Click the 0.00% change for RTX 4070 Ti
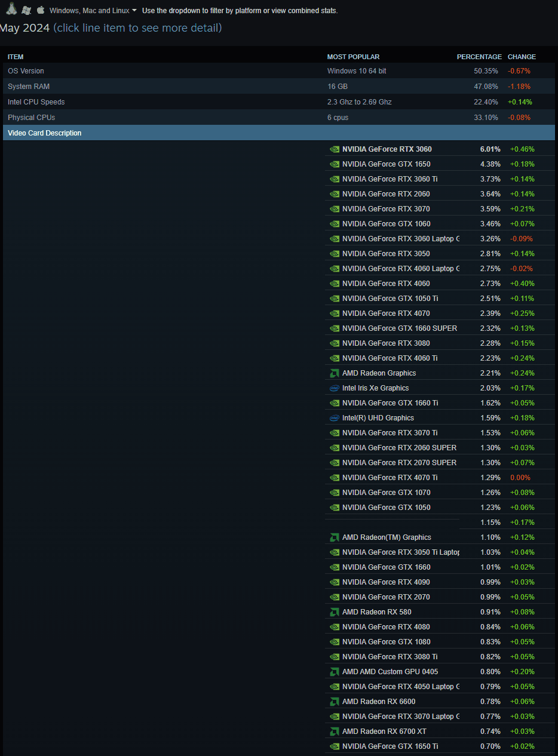The height and width of the screenshot is (756, 558). tap(520, 478)
